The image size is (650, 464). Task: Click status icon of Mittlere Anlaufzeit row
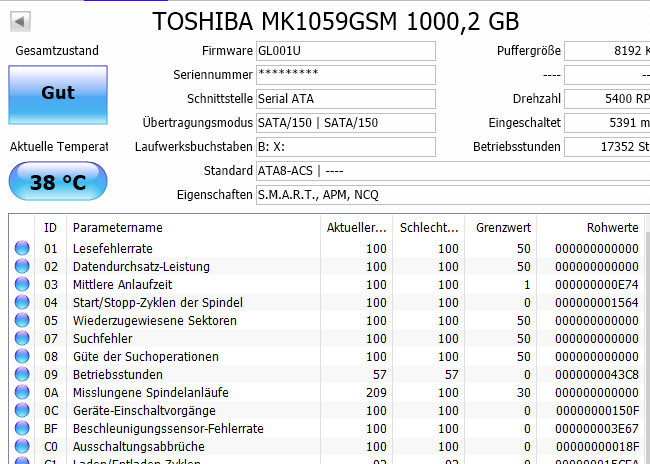click(x=22, y=284)
